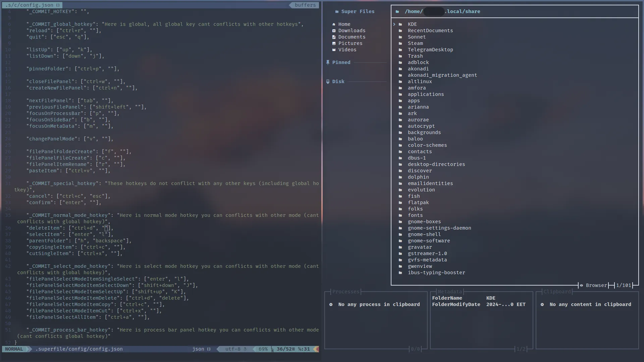Click the left arrow beside the 69% segment
Screen dimensions: 644x362
tap(253, 349)
